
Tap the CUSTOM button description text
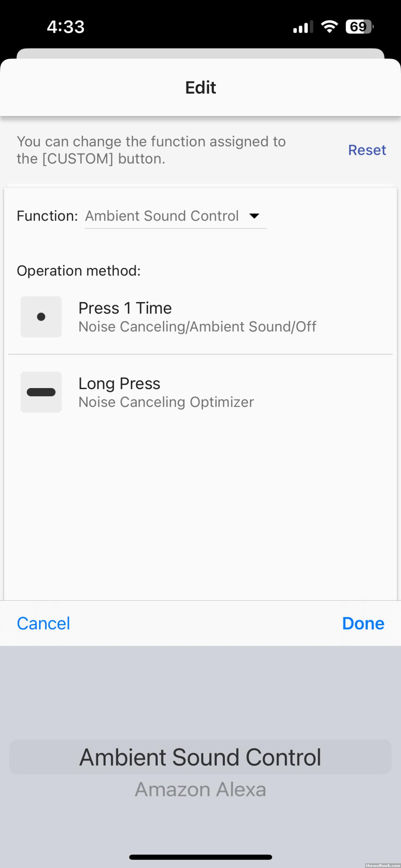coord(151,150)
